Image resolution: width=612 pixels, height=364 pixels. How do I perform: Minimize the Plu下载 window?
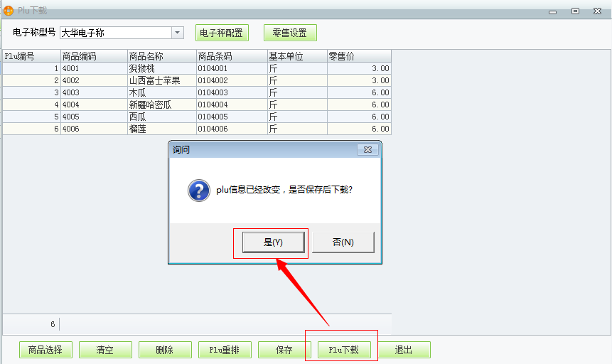[x=553, y=11]
